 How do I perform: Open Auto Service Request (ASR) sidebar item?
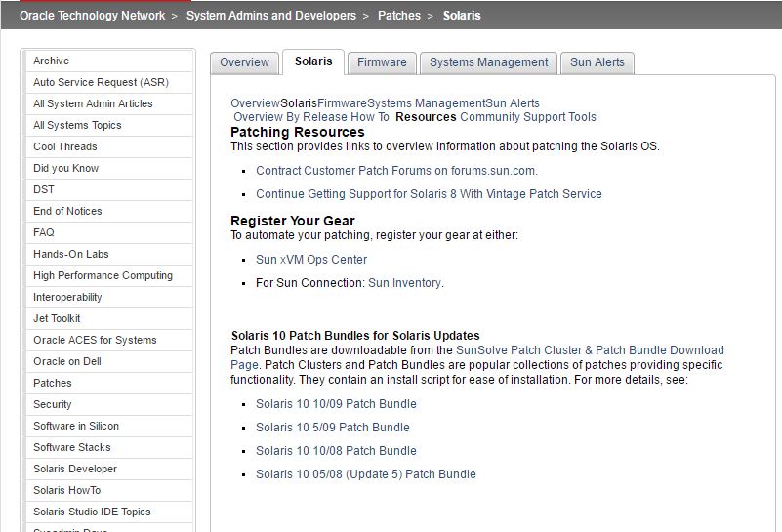(x=108, y=82)
